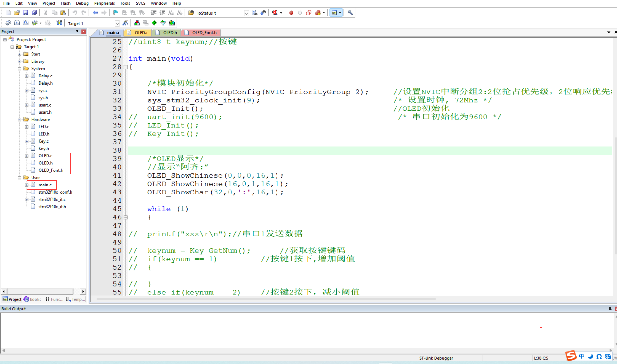
Task: Collapse the main function fold marker
Action: 126,67
